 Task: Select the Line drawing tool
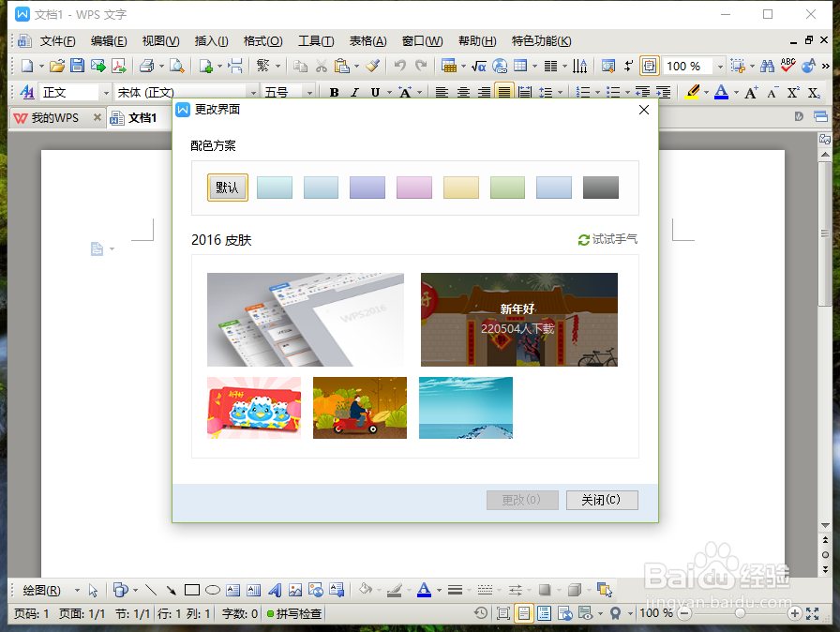(151, 590)
